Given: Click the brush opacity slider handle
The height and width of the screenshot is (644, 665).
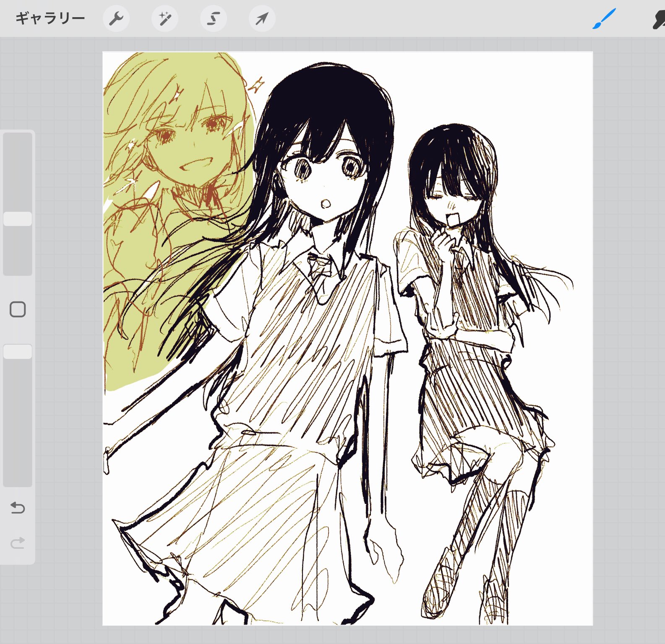Looking at the screenshot, I should [18, 351].
